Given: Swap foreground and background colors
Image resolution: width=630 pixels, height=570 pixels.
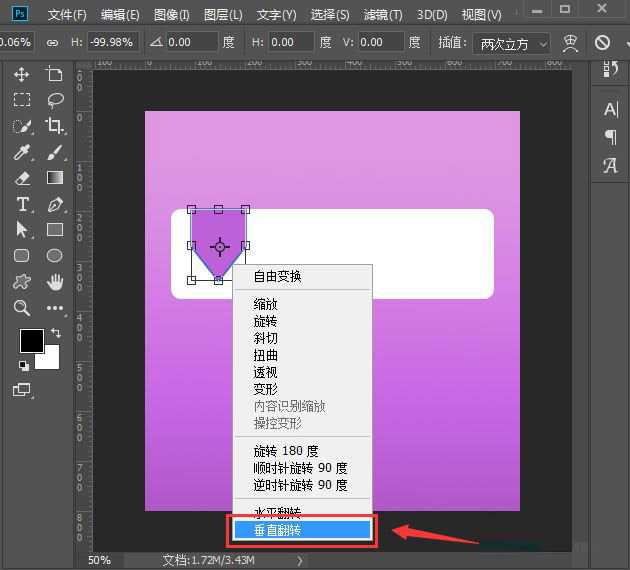Looking at the screenshot, I should pyautogui.click(x=56, y=333).
